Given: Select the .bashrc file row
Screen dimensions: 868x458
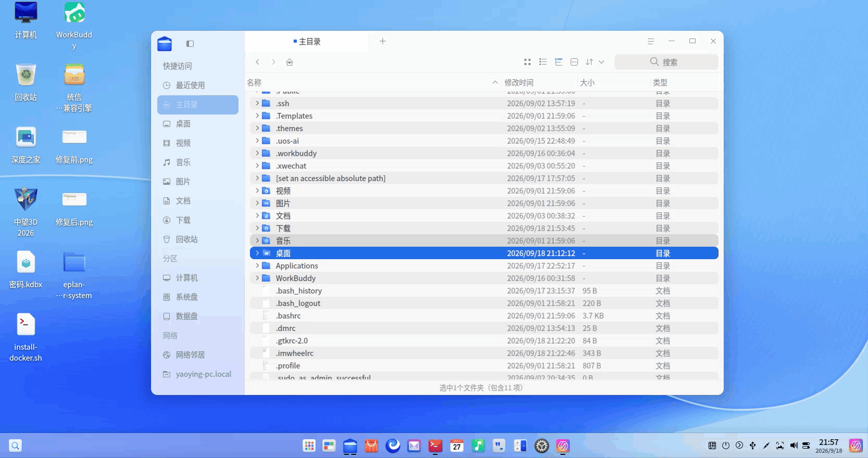Looking at the screenshot, I should click(484, 316).
